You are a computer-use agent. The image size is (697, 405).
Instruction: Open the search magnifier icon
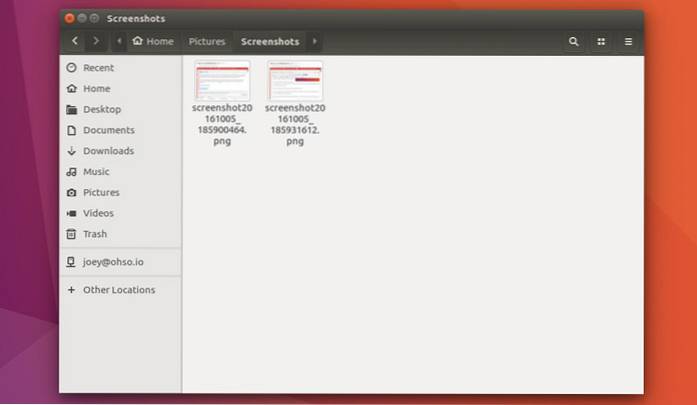573,41
